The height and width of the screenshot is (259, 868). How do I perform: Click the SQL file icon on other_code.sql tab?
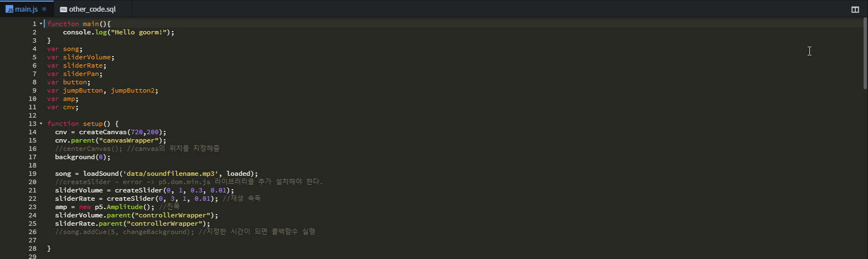pos(64,9)
